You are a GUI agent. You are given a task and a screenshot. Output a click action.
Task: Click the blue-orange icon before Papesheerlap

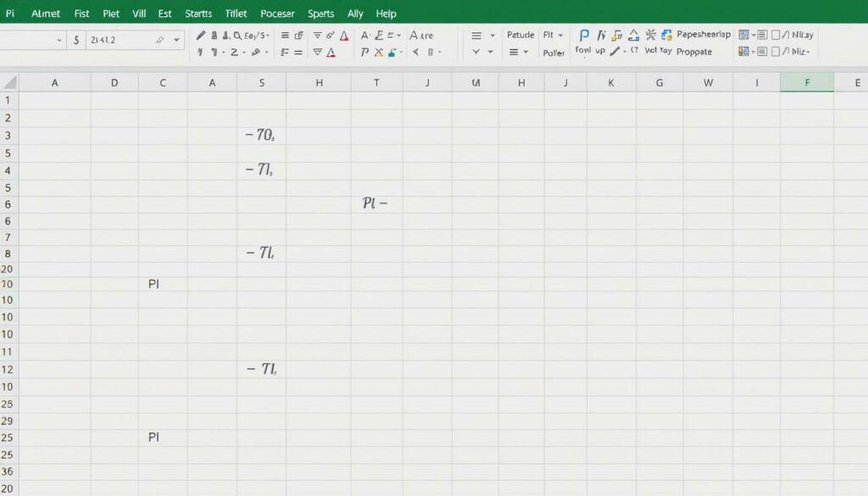point(666,35)
